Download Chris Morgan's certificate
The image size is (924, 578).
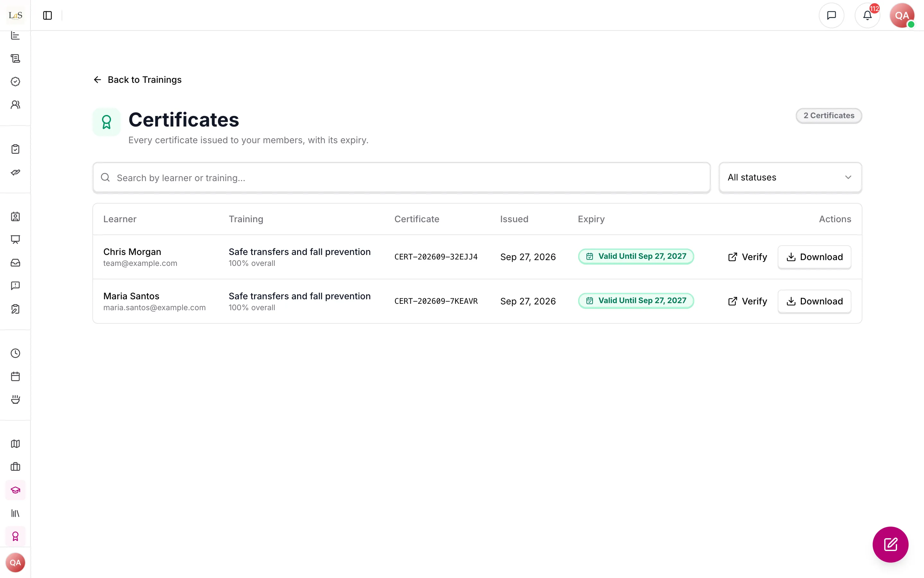(814, 257)
